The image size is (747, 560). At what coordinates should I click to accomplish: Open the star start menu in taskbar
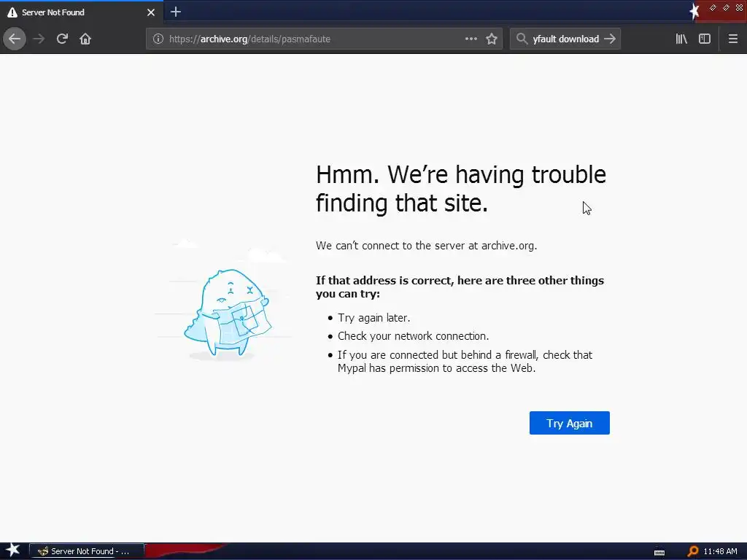[x=13, y=551]
